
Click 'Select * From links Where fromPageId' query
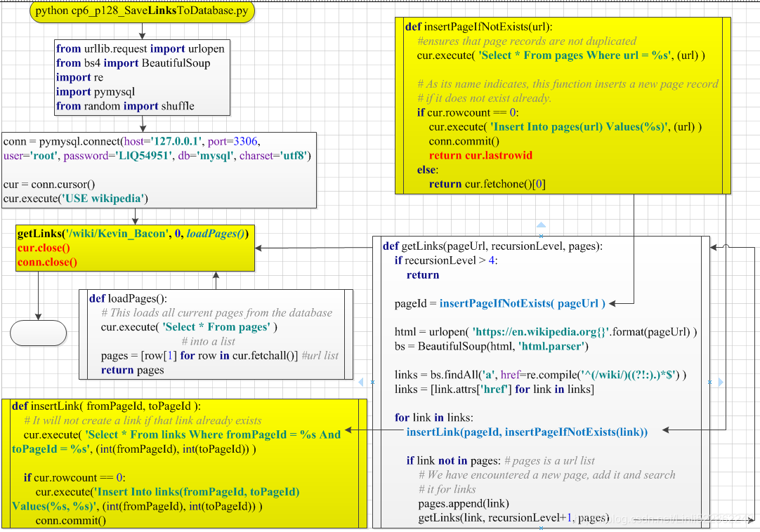[x=214, y=434]
